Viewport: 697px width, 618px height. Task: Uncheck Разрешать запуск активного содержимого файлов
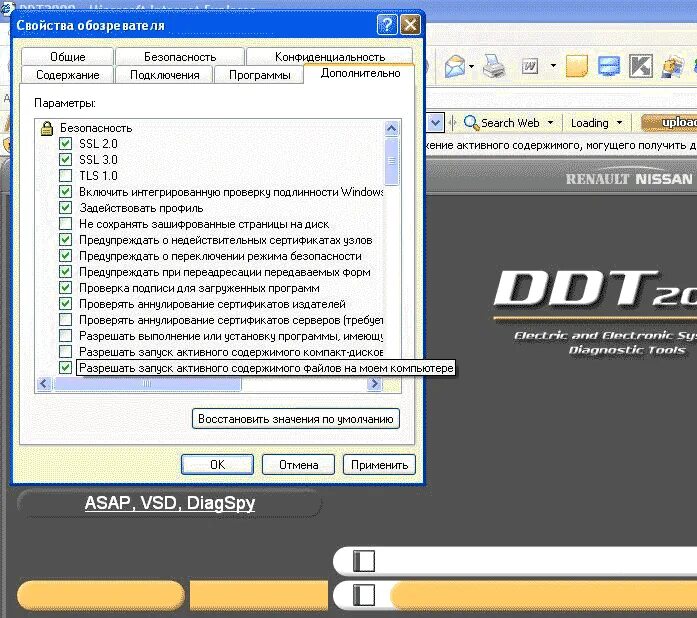pos(65,368)
